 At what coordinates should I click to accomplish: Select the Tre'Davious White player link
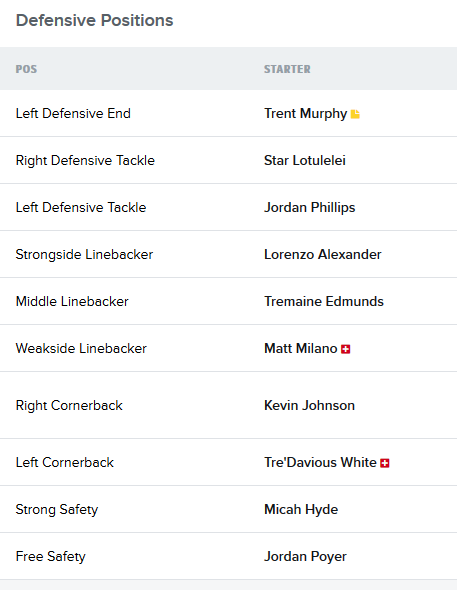click(x=320, y=462)
